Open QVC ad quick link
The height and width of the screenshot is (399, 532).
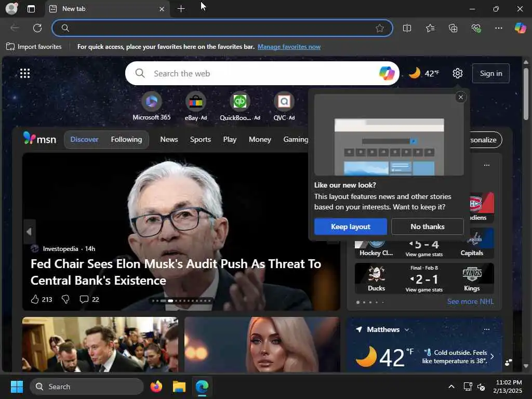click(284, 106)
